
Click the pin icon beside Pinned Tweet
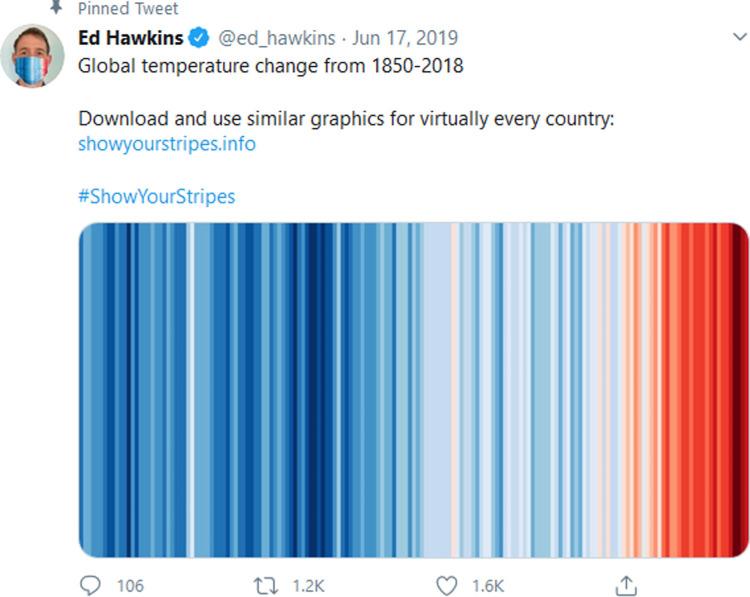pyautogui.click(x=55, y=6)
